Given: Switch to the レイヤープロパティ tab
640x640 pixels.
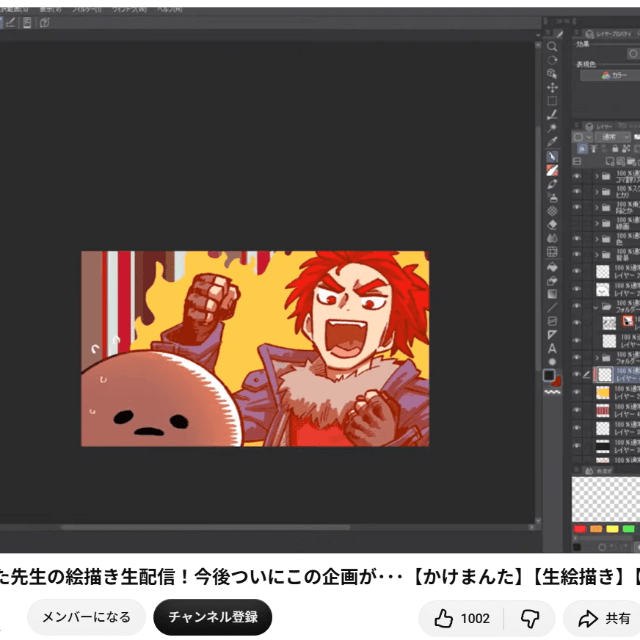Looking at the screenshot, I should pyautogui.click(x=611, y=34).
